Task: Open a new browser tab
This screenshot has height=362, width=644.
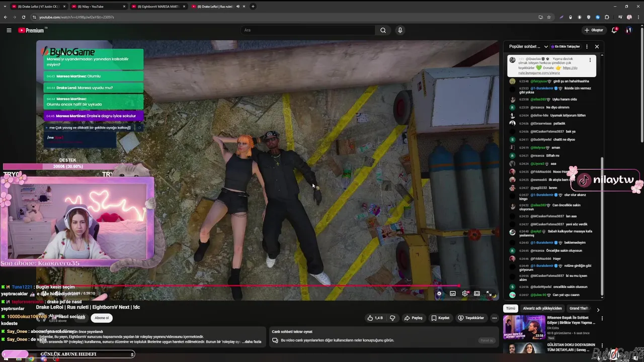Action: coord(253,7)
